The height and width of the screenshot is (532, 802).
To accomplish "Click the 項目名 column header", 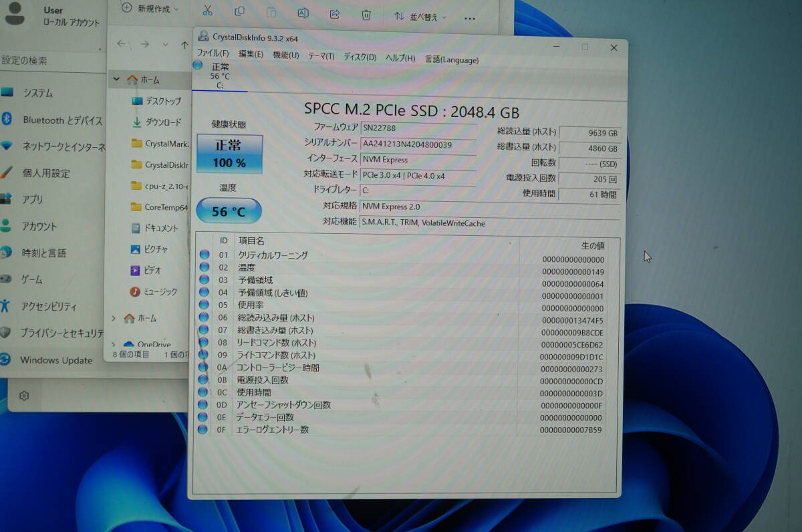I will tap(251, 241).
